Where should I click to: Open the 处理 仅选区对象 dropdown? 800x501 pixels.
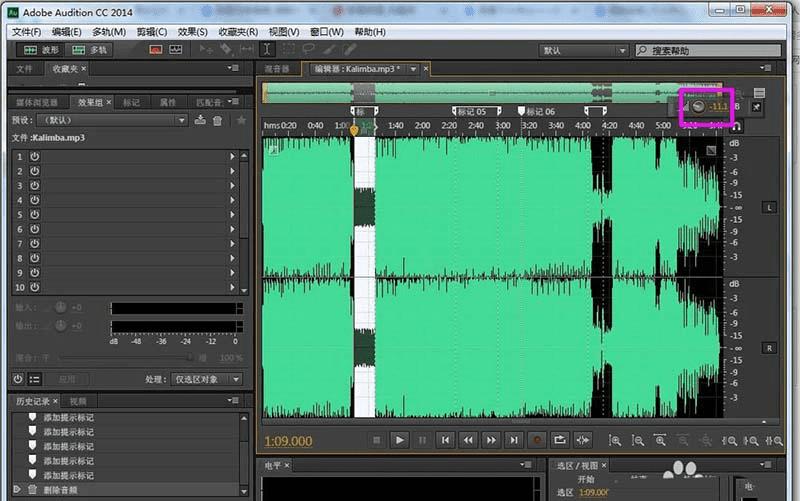coord(206,380)
